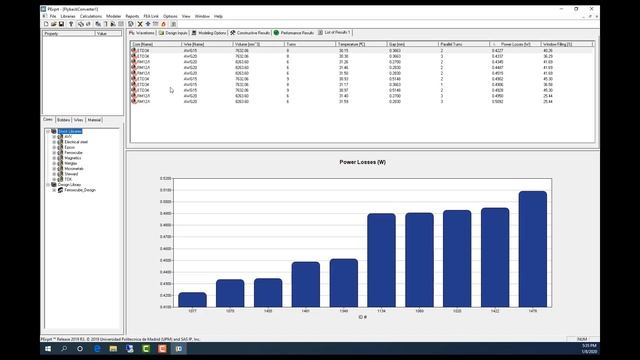
Task: Sort by the Power Losses column header
Action: point(515,44)
